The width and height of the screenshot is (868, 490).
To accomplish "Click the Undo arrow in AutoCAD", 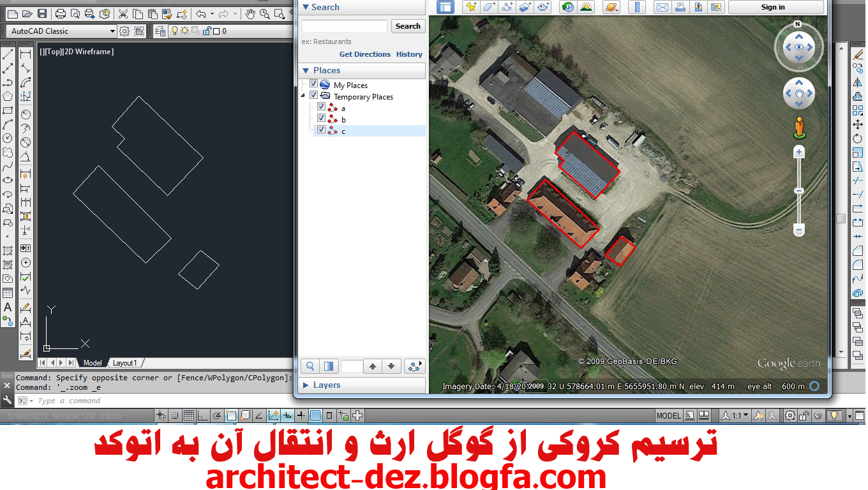I will 202,13.
